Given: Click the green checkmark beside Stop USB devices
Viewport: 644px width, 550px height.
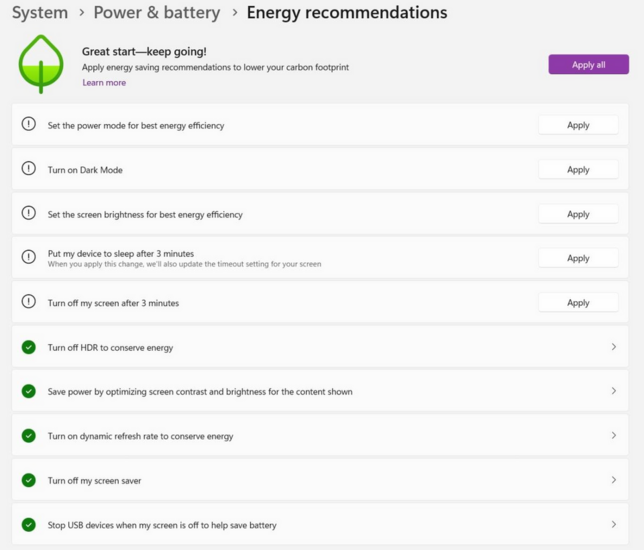Looking at the screenshot, I should [29, 525].
